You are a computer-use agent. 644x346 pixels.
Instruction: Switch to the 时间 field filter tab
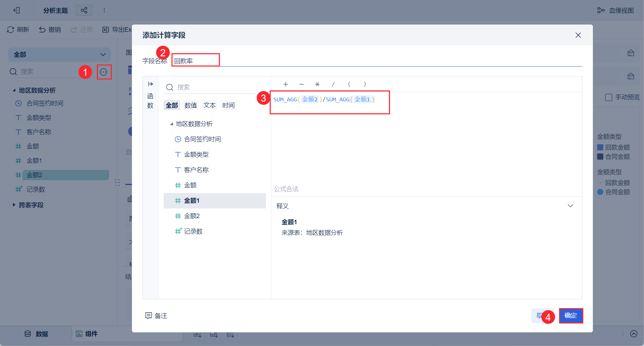tap(228, 105)
